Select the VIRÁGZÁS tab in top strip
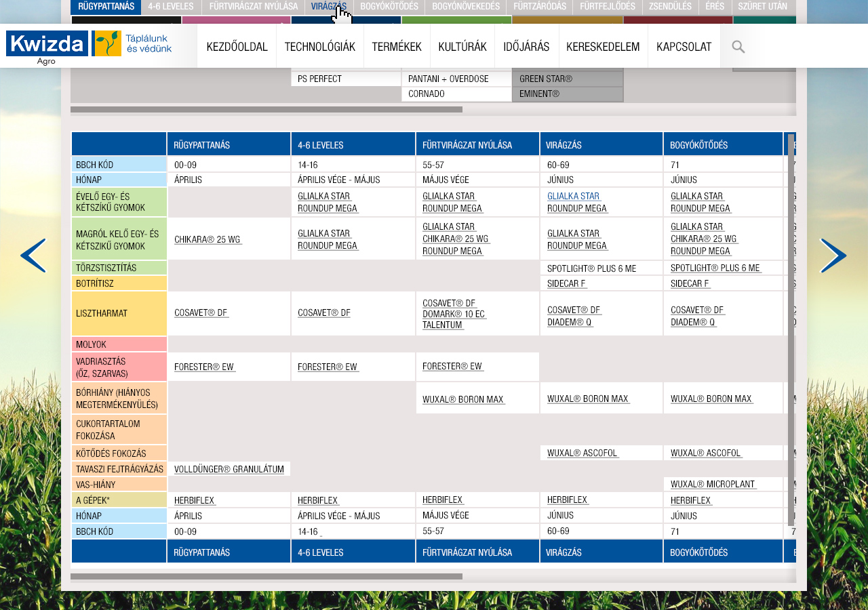The image size is (868, 610). click(329, 7)
